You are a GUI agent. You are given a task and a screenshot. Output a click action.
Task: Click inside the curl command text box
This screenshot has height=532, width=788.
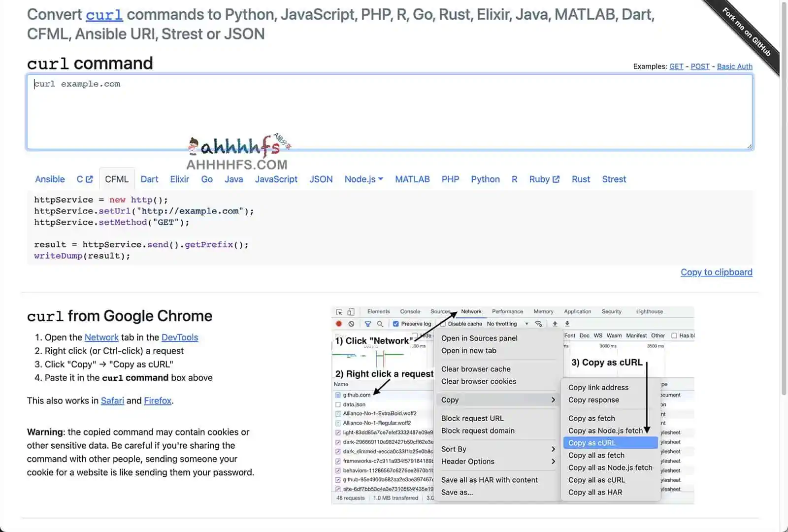pos(389,112)
